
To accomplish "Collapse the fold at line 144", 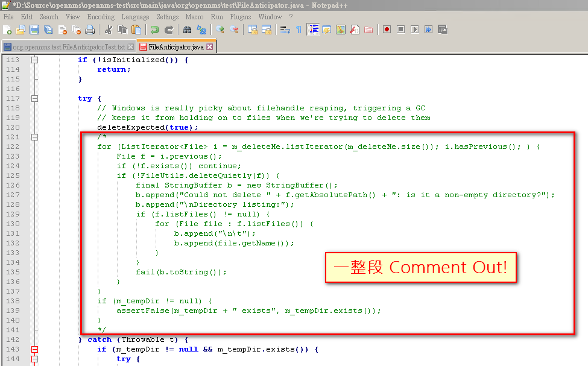I will tap(34, 359).
